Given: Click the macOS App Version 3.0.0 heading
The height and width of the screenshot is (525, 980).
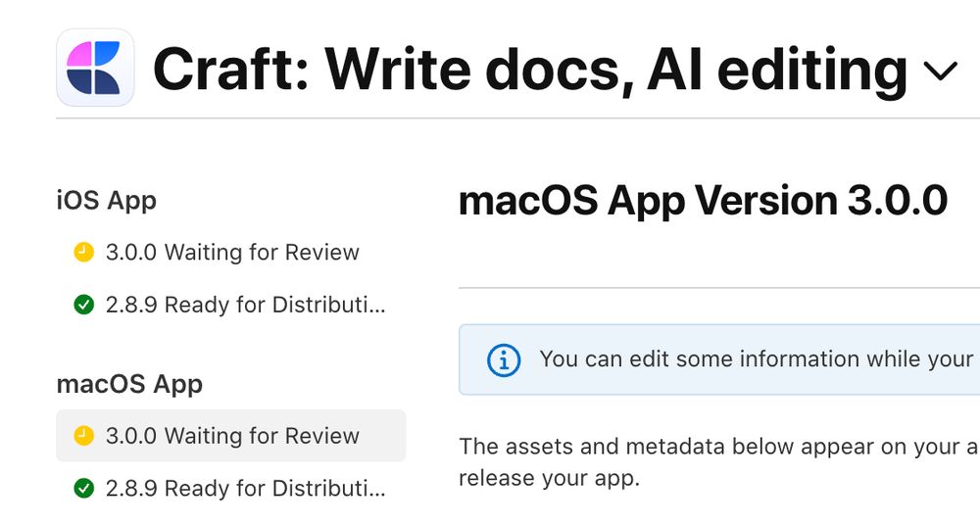Looking at the screenshot, I should [x=703, y=201].
